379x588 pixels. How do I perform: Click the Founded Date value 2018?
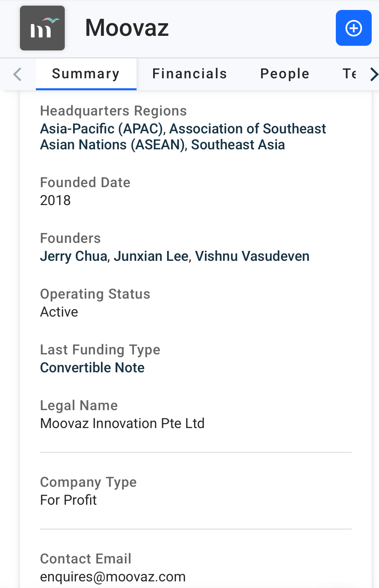[55, 200]
